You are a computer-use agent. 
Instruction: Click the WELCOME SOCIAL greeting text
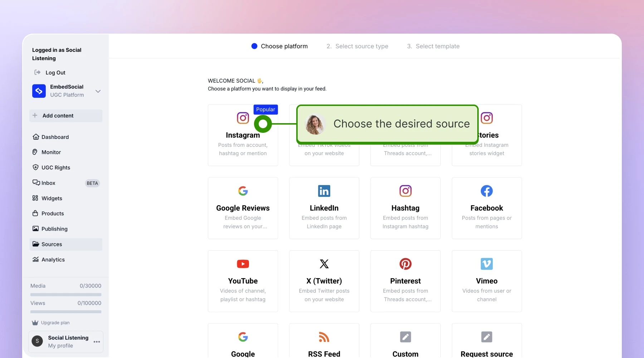235,81
